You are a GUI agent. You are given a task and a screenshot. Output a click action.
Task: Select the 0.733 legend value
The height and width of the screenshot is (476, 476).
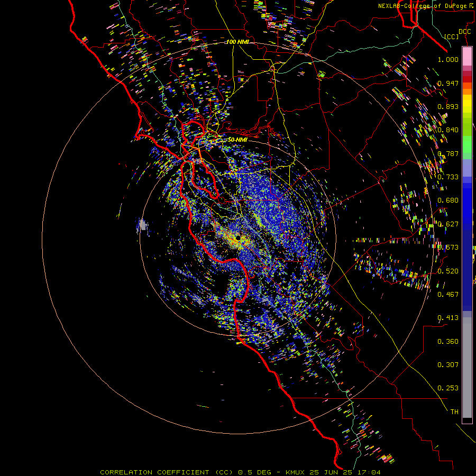448,177
